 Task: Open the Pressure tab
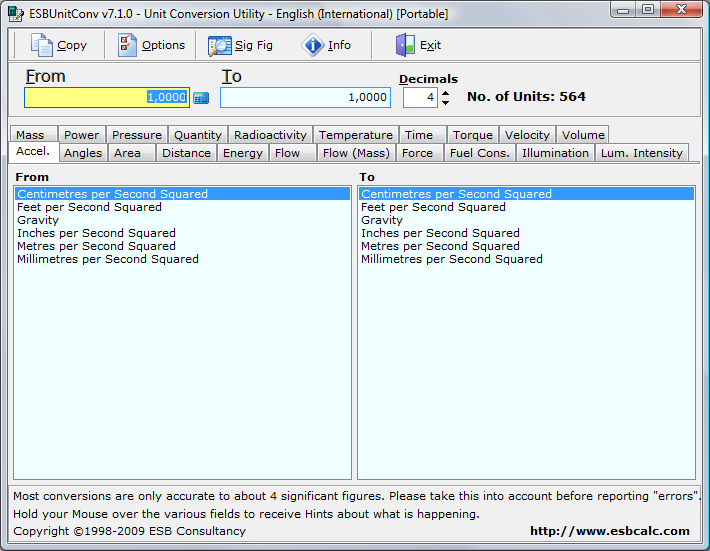(137, 134)
